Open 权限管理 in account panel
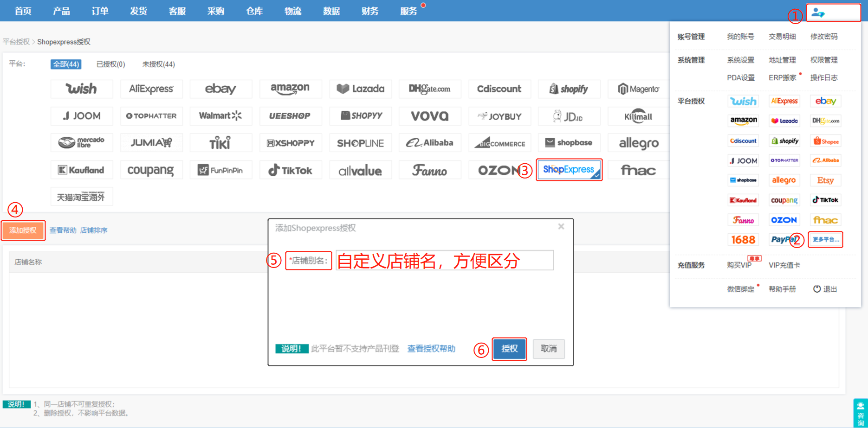Image resolution: width=868 pixels, height=428 pixels. click(x=824, y=60)
